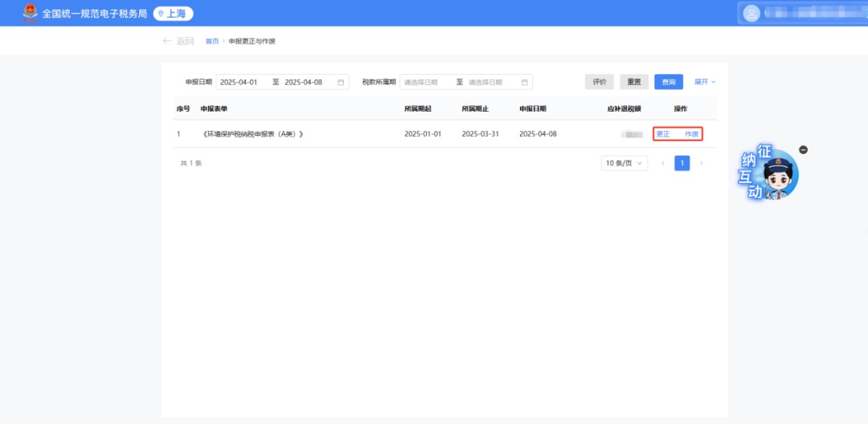Image resolution: width=868 pixels, height=424 pixels.
Task: Click the 申报日期 column header
Action: (533, 109)
